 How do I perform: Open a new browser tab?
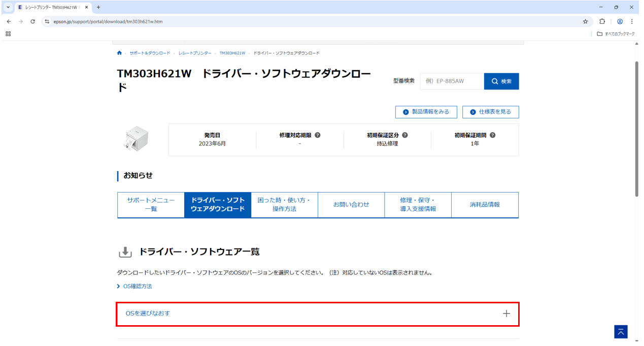pos(98,7)
